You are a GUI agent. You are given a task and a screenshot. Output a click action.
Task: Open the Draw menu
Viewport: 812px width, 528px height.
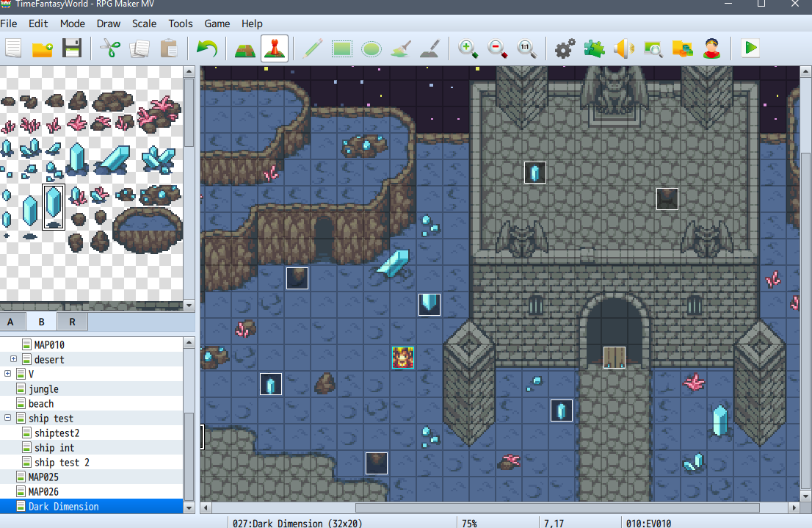[108, 23]
